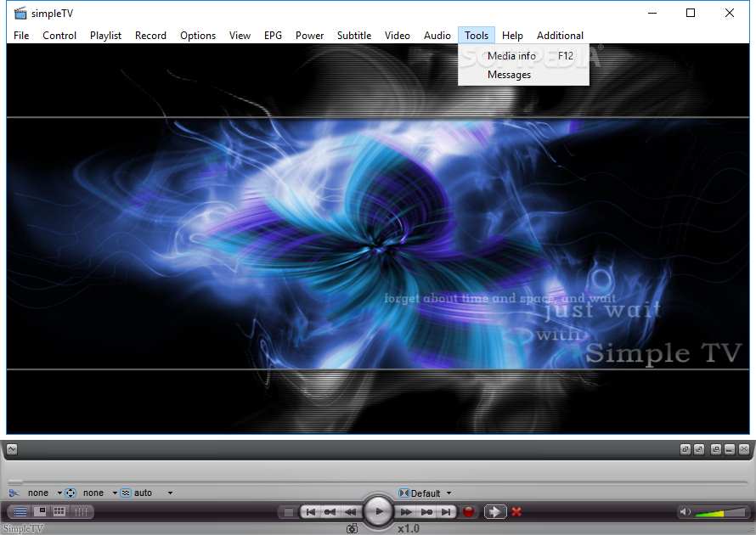Screen dimensions: 756x535
Task: Mute audio with speaker icon
Action: [685, 512]
